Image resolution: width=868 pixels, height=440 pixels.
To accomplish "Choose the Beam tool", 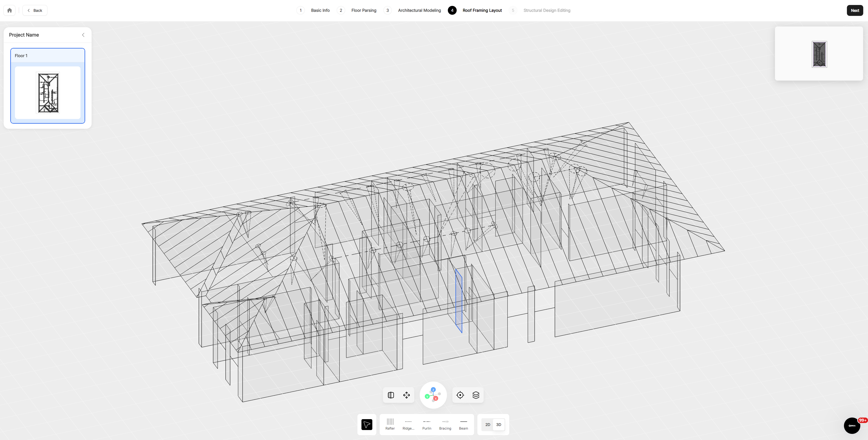I will (463, 425).
